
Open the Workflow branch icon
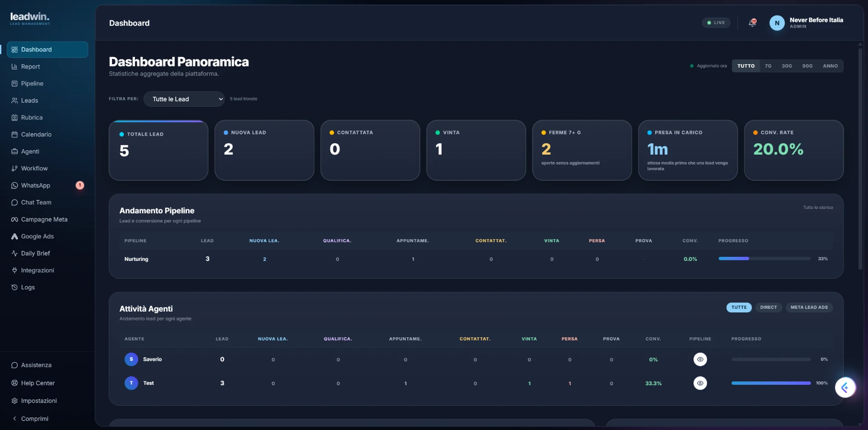tap(14, 168)
